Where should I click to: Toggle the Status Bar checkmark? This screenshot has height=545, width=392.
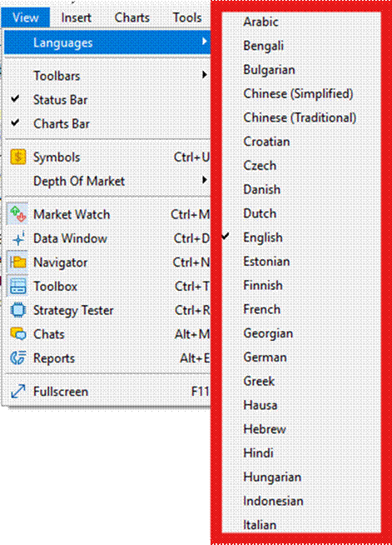pyautogui.click(x=15, y=99)
